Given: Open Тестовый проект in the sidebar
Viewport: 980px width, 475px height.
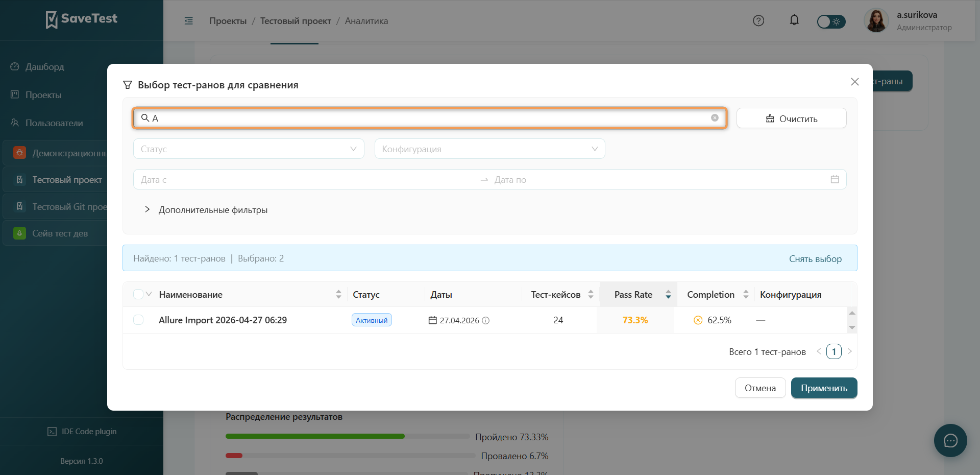Looking at the screenshot, I should click(56, 179).
